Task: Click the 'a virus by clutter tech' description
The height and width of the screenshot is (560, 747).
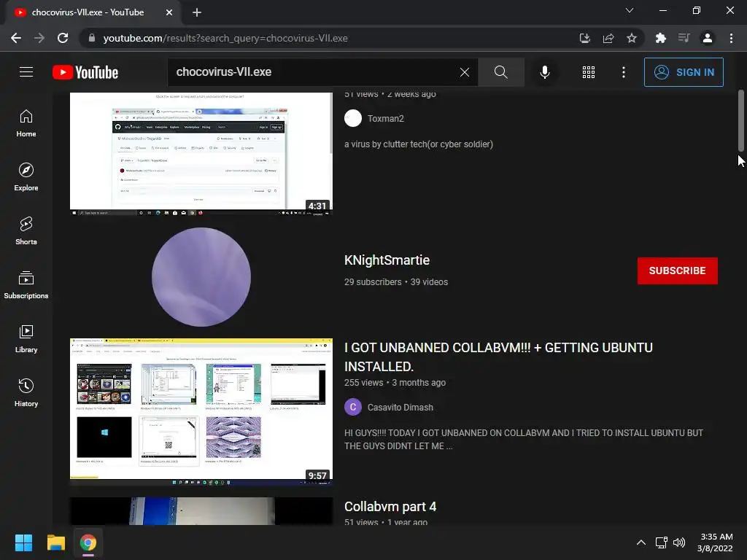Action: (x=419, y=144)
